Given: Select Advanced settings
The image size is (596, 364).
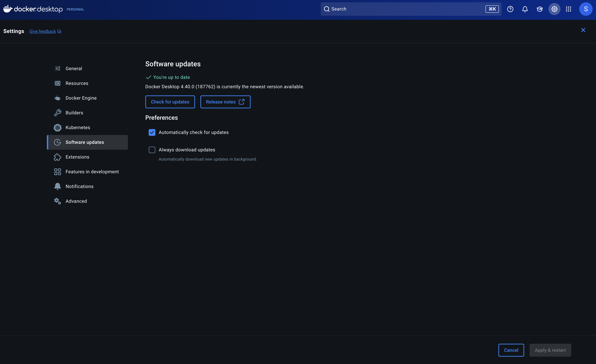Looking at the screenshot, I should (88, 201).
